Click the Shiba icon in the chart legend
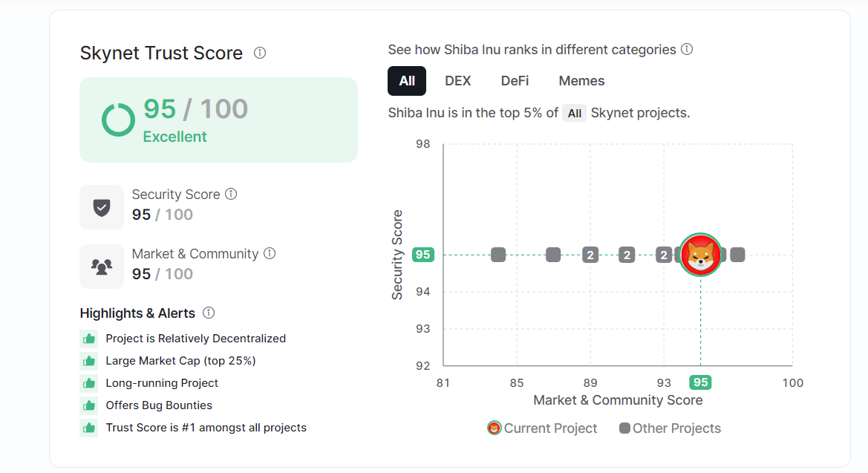The height and width of the screenshot is (473, 868). (x=495, y=428)
